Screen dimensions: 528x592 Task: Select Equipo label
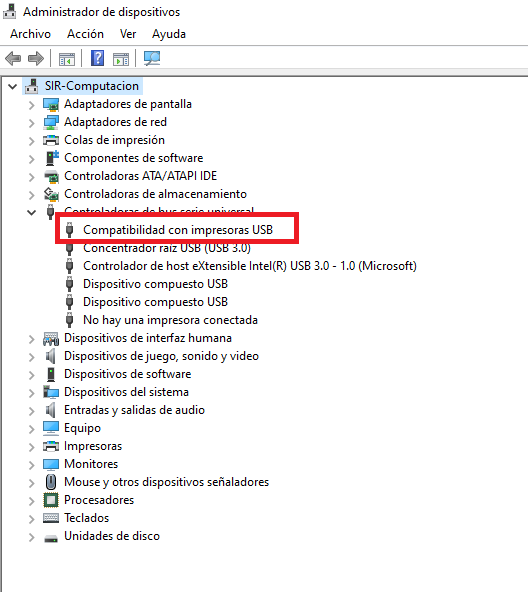coord(83,428)
